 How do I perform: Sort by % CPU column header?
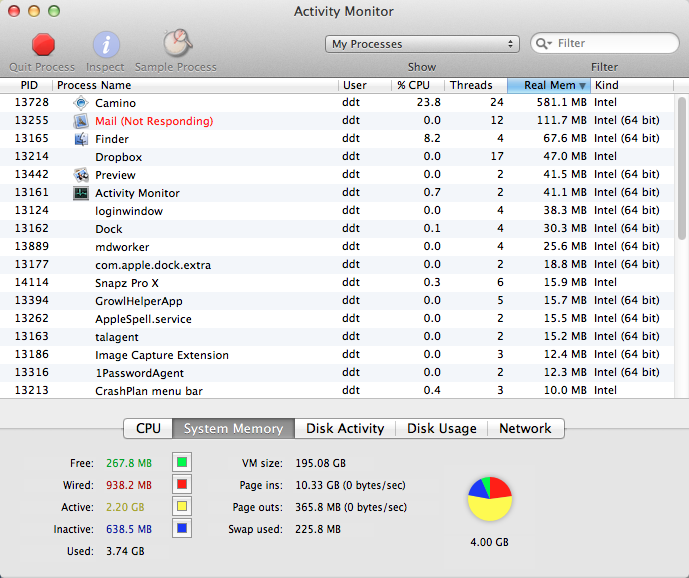pyautogui.click(x=417, y=85)
